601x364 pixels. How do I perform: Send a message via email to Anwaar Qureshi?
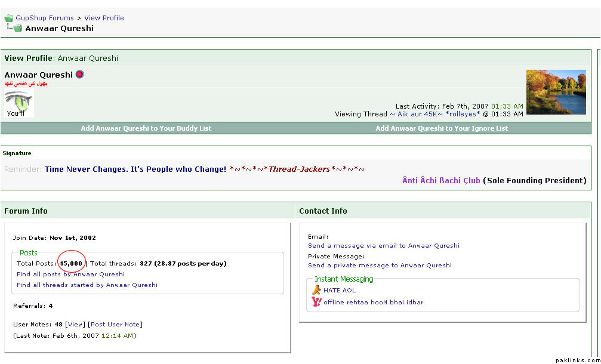pyautogui.click(x=384, y=246)
